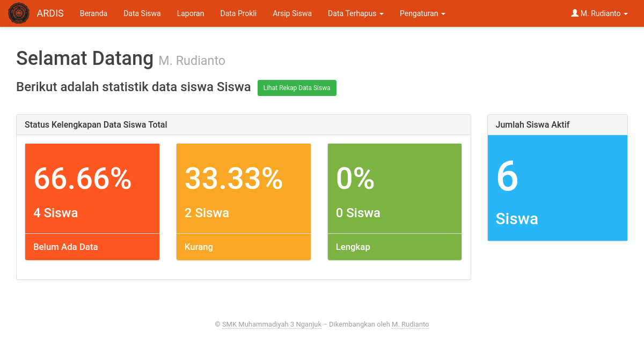This screenshot has height=362, width=644.
Task: Click the blue Jumlah Siswa Aktif panel
Action: [x=557, y=187]
